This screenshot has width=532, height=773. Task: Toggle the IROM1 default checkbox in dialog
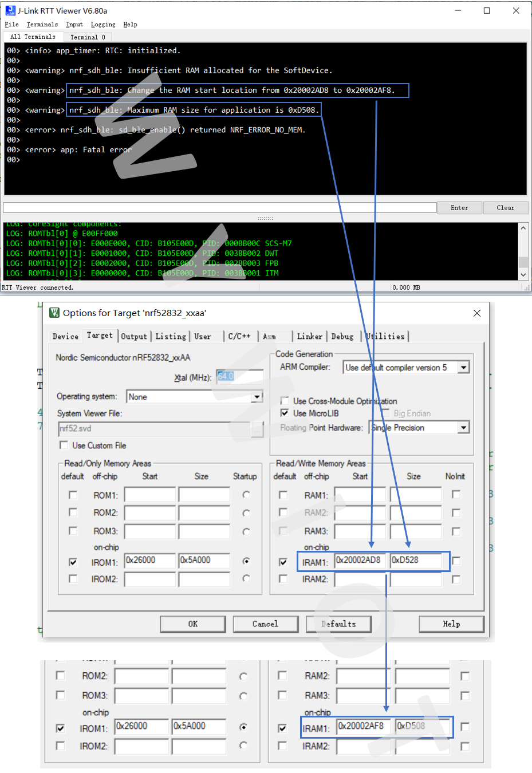pos(73,562)
